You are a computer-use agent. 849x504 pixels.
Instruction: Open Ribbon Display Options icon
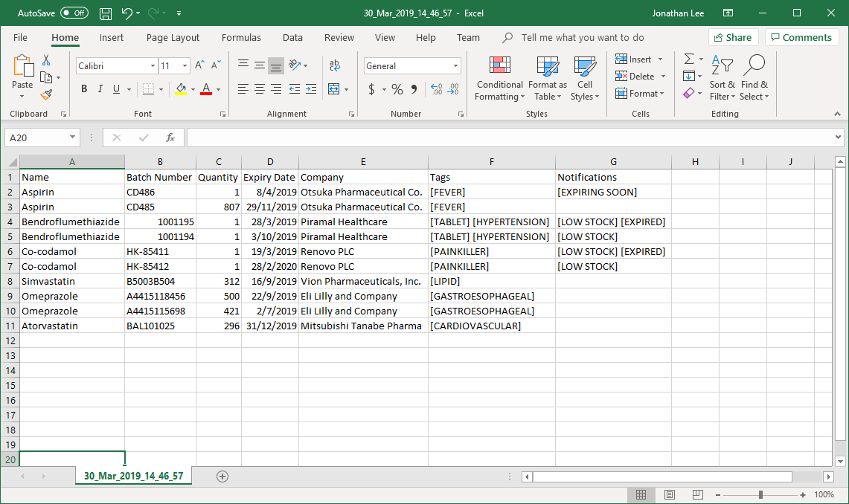[x=728, y=13]
